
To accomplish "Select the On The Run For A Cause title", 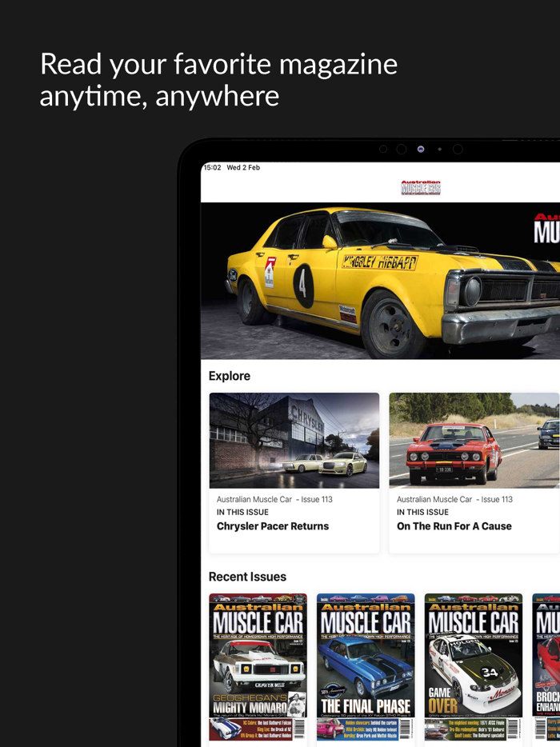I will click(x=454, y=526).
